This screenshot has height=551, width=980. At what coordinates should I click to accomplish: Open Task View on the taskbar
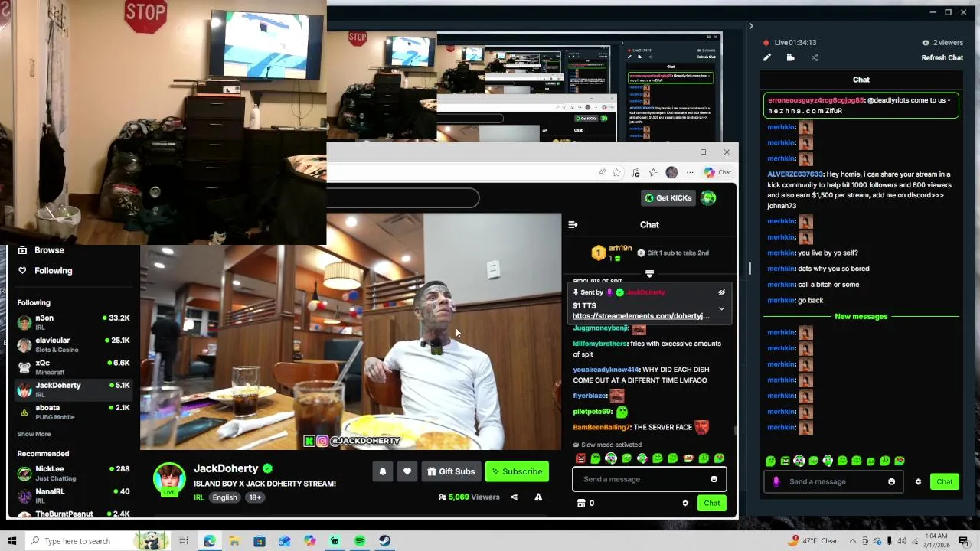184,541
